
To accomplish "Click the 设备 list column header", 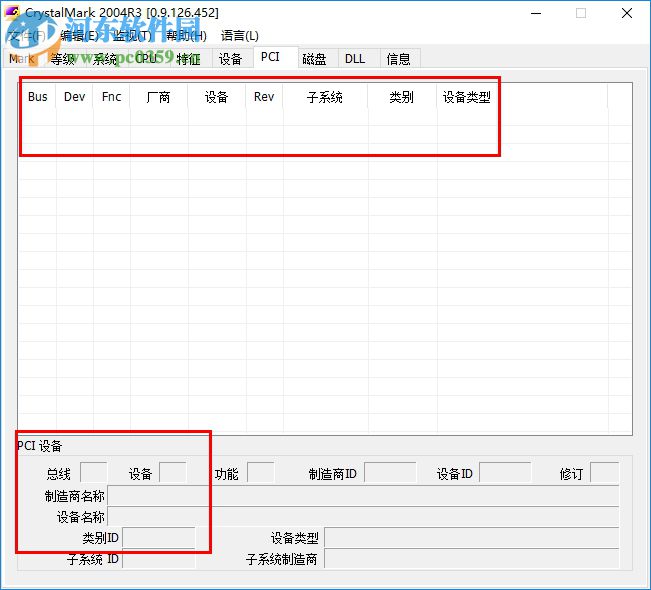I will pyautogui.click(x=217, y=97).
